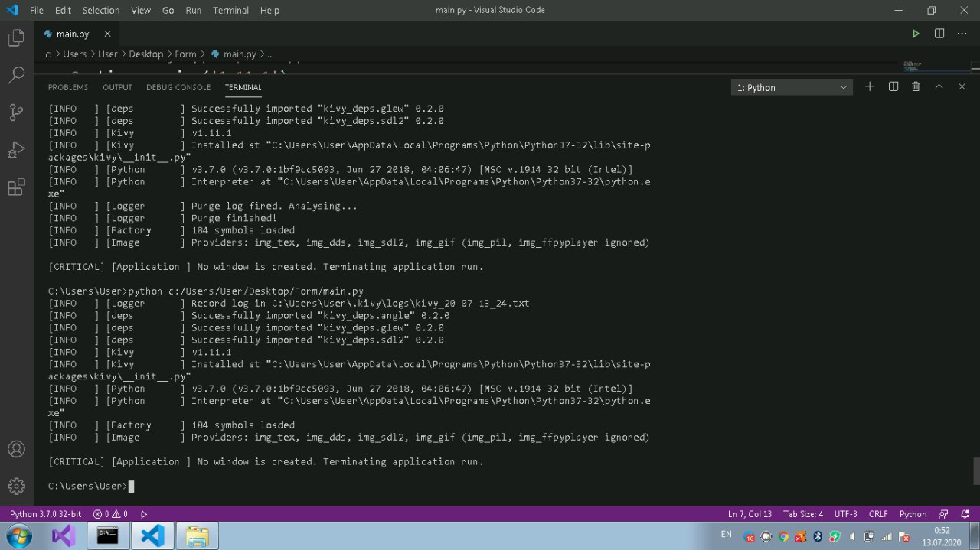The height and width of the screenshot is (550, 980).
Task: Click the terminal prompt C:\Users\User>
Action: pyautogui.click(x=88, y=486)
